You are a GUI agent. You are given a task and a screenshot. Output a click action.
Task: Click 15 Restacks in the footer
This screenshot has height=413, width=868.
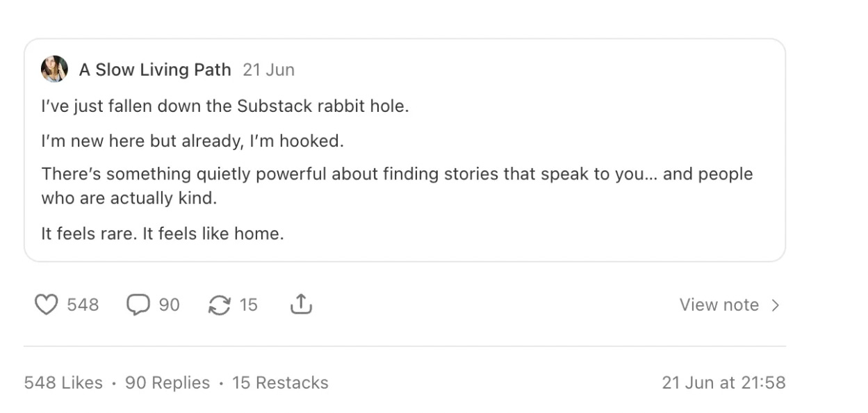pos(280,382)
